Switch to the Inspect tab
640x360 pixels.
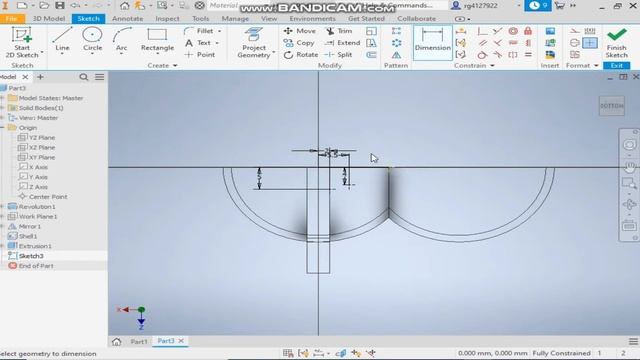pyautogui.click(x=167, y=19)
